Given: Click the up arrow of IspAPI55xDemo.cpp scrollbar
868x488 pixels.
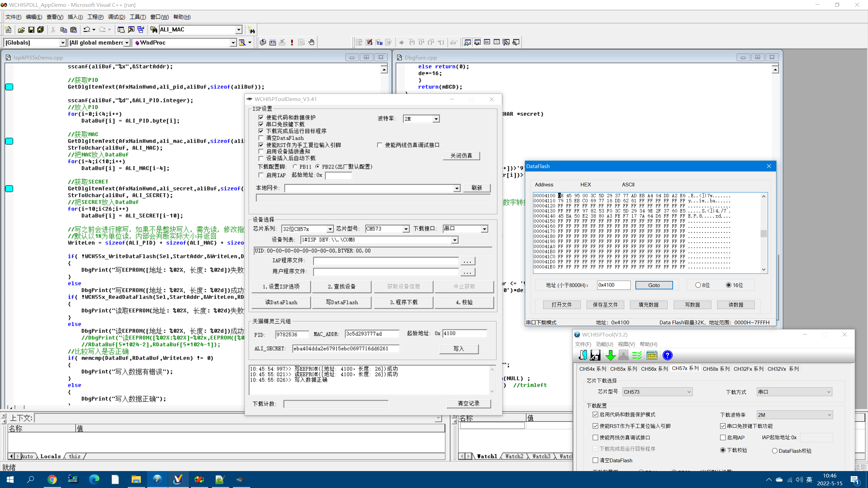Looking at the screenshot, I should (384, 69).
